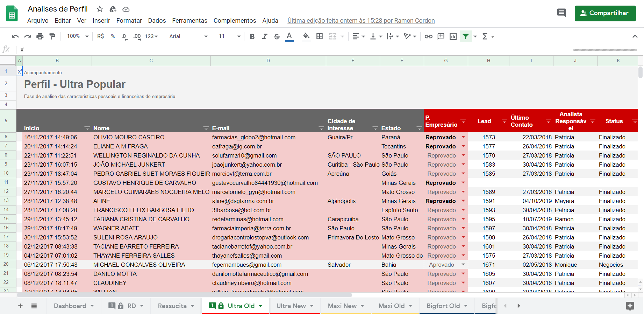Toggle bold formatting

coord(252,36)
